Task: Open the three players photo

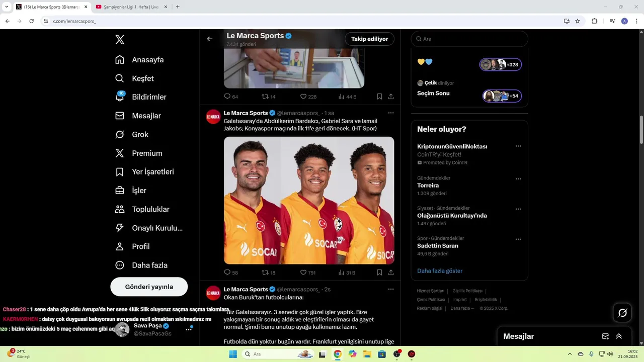Action: (309, 200)
